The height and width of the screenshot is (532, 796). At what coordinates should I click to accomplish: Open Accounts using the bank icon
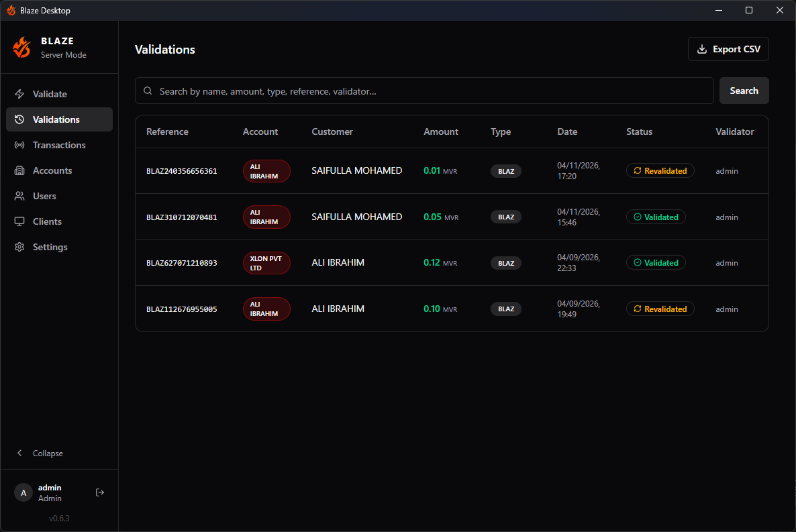tap(19, 170)
